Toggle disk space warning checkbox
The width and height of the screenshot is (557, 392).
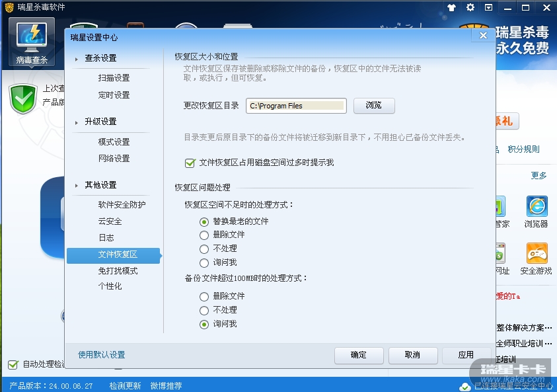tap(190, 163)
